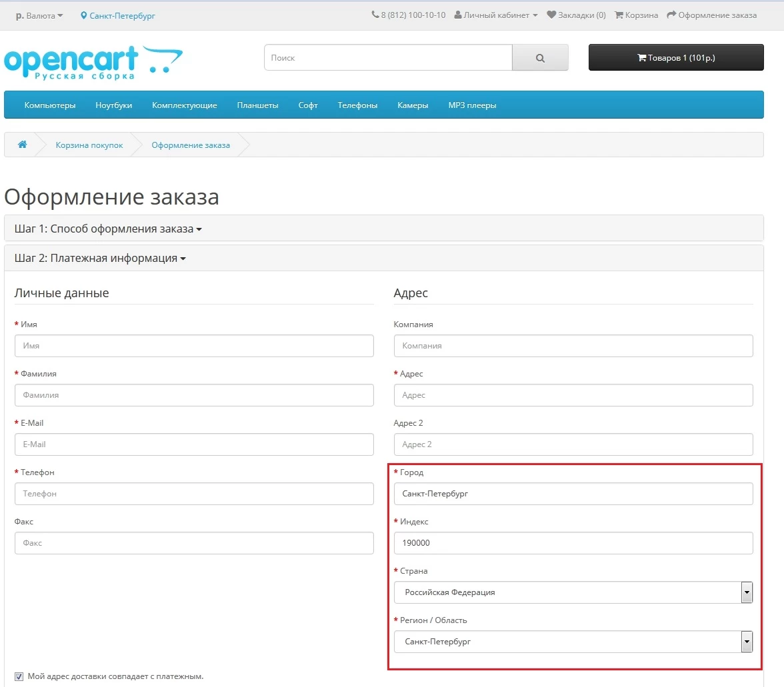Go to Корзина покупок breadcrumb

click(x=89, y=145)
